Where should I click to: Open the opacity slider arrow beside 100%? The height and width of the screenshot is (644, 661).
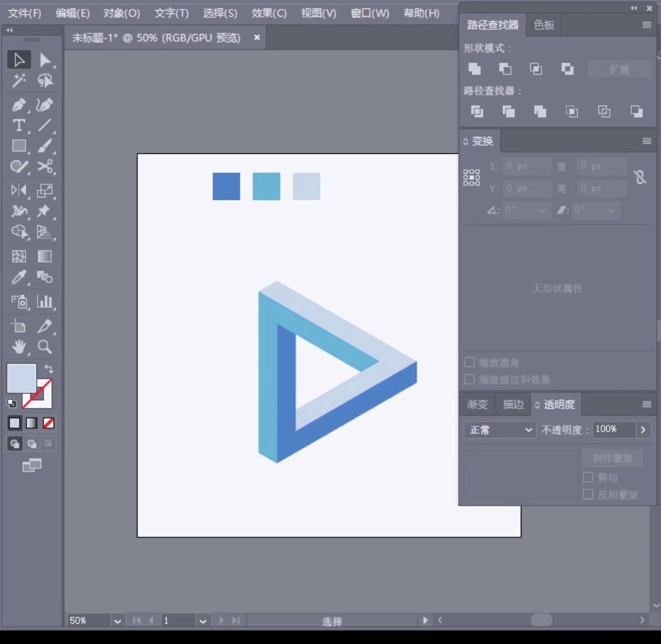point(643,430)
